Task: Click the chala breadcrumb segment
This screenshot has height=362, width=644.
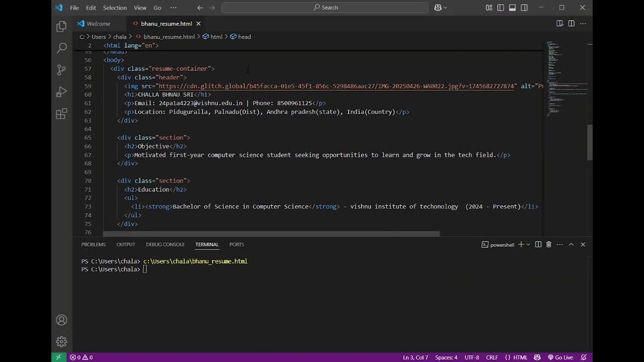Action: coord(120,37)
